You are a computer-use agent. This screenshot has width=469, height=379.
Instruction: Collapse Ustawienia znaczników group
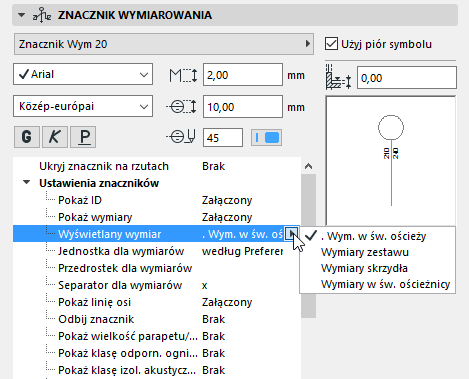click(26, 183)
